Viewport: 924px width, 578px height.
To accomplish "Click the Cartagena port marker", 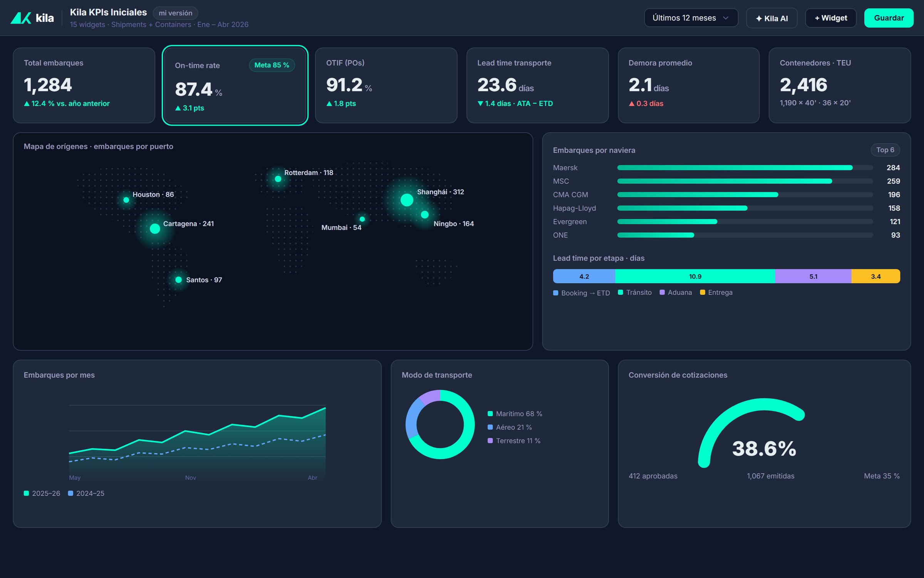I will pos(155,229).
